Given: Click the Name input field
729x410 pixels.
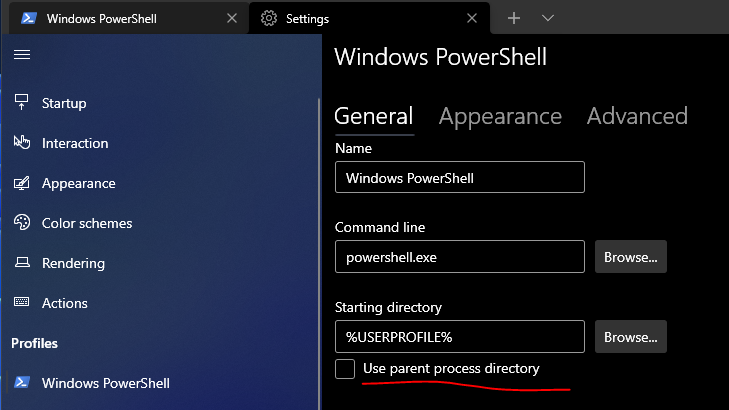Looking at the screenshot, I should [460, 177].
